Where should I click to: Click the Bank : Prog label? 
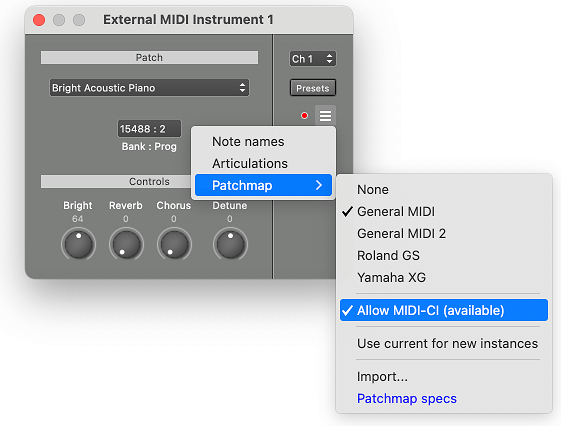(149, 147)
